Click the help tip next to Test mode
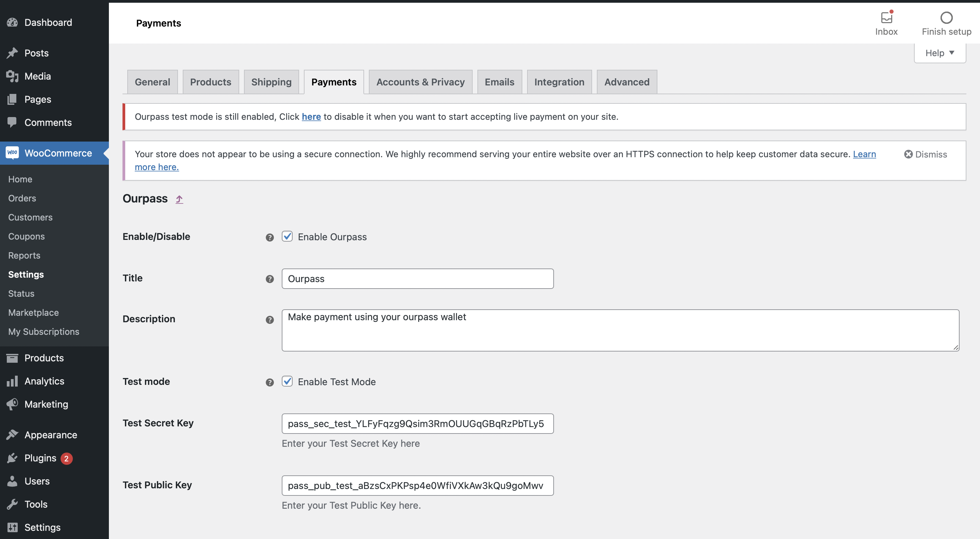The image size is (980, 539). click(270, 382)
